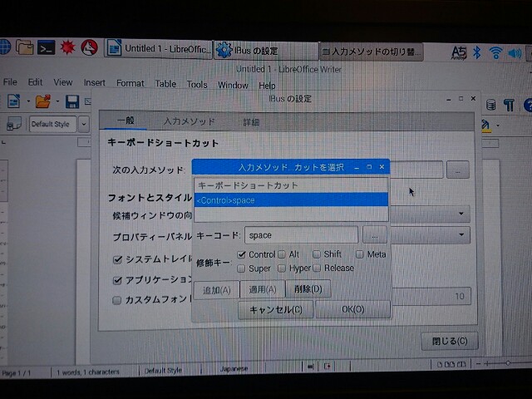
Task: Click the insert mode icon in status bar
Action: coord(310,367)
